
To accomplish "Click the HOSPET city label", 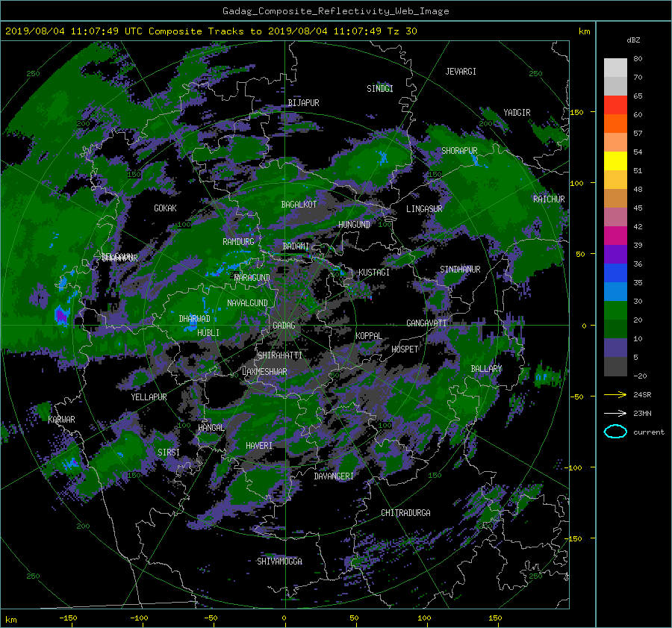I will [405, 349].
